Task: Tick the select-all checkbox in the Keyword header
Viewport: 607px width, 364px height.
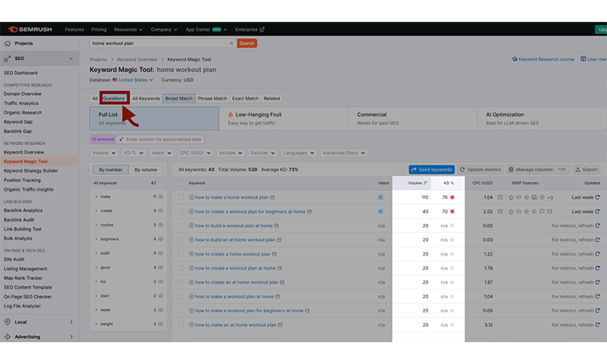Action: (x=180, y=184)
